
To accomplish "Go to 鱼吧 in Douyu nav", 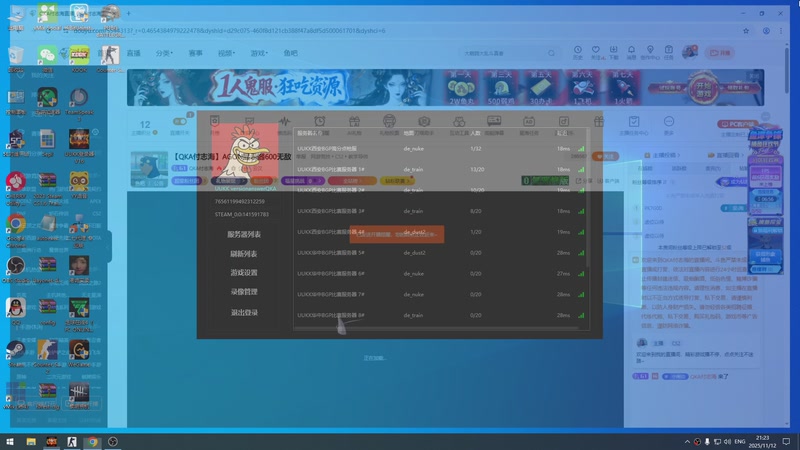I will 291,53.
